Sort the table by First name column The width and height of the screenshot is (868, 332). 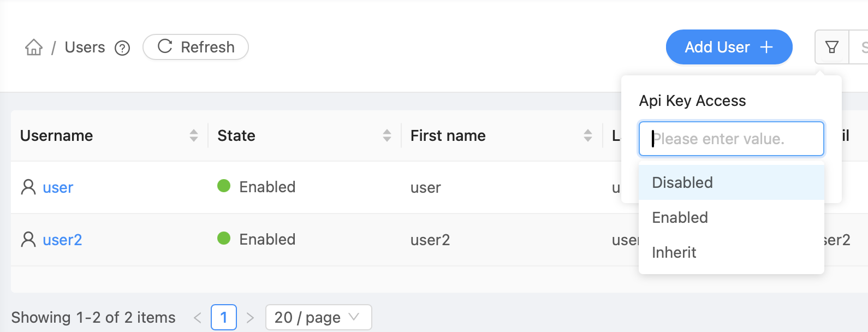(x=587, y=135)
